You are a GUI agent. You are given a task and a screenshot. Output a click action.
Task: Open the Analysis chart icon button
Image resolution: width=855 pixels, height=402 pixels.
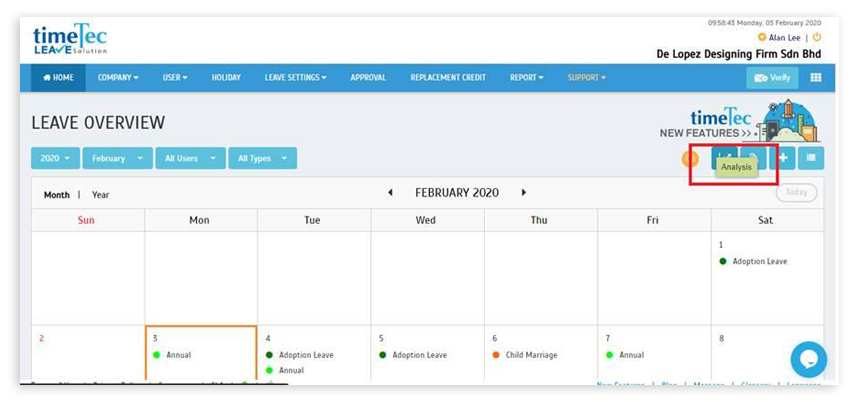(724, 158)
